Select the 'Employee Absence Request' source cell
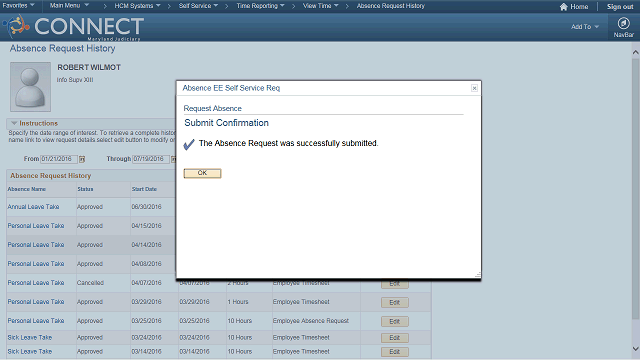 [x=311, y=321]
